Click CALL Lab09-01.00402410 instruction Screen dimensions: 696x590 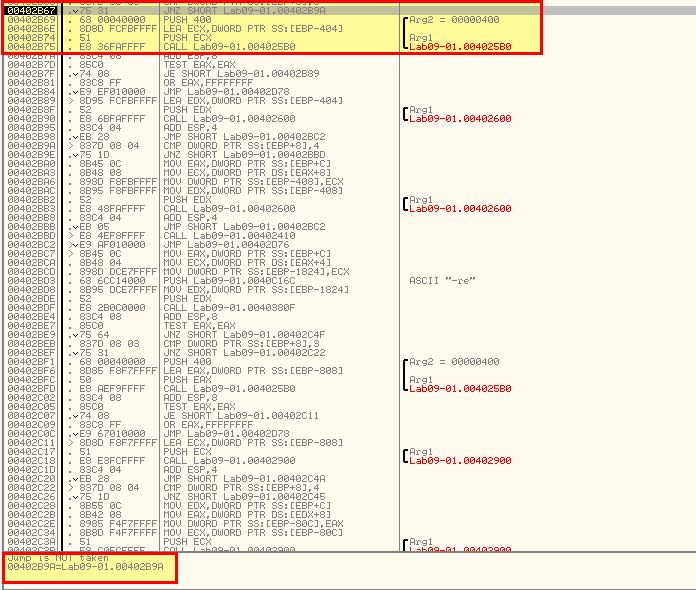click(x=229, y=236)
